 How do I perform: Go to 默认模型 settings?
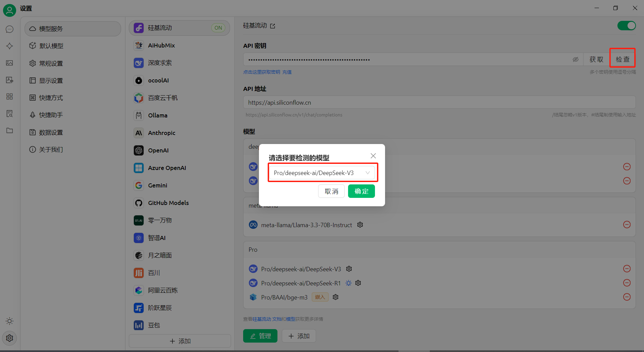coord(73,46)
